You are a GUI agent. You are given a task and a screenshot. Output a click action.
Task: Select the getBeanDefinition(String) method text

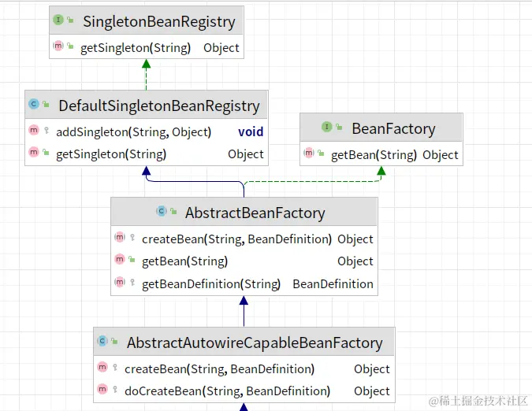point(211,284)
